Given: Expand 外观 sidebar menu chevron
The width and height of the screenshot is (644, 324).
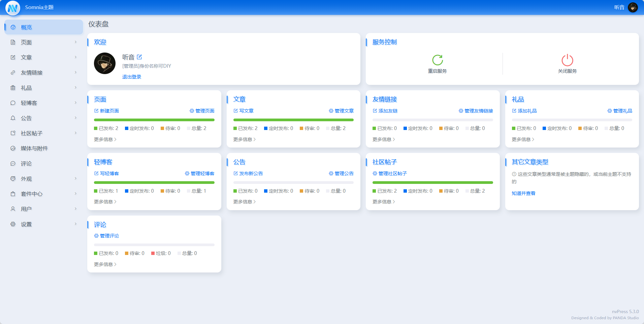Looking at the screenshot, I should tap(75, 179).
